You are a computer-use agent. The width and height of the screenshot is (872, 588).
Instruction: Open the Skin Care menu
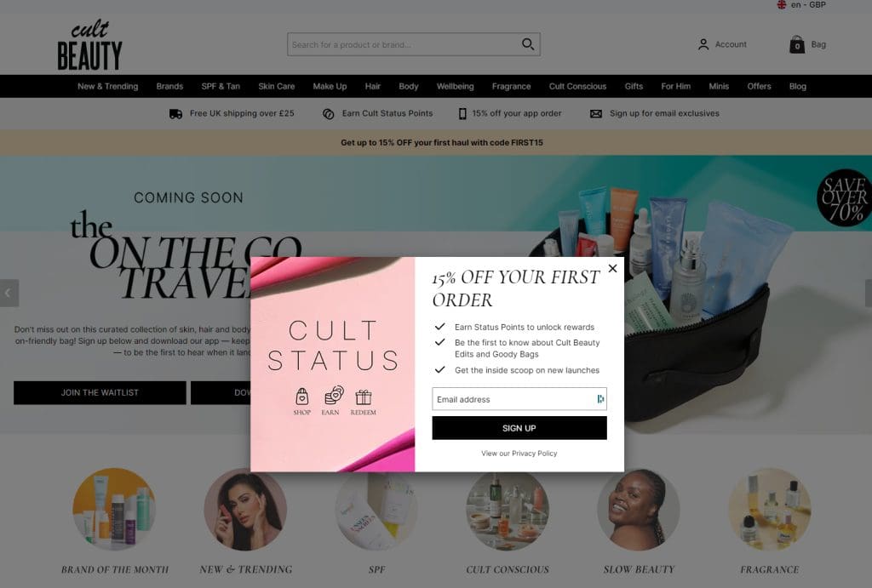click(277, 86)
